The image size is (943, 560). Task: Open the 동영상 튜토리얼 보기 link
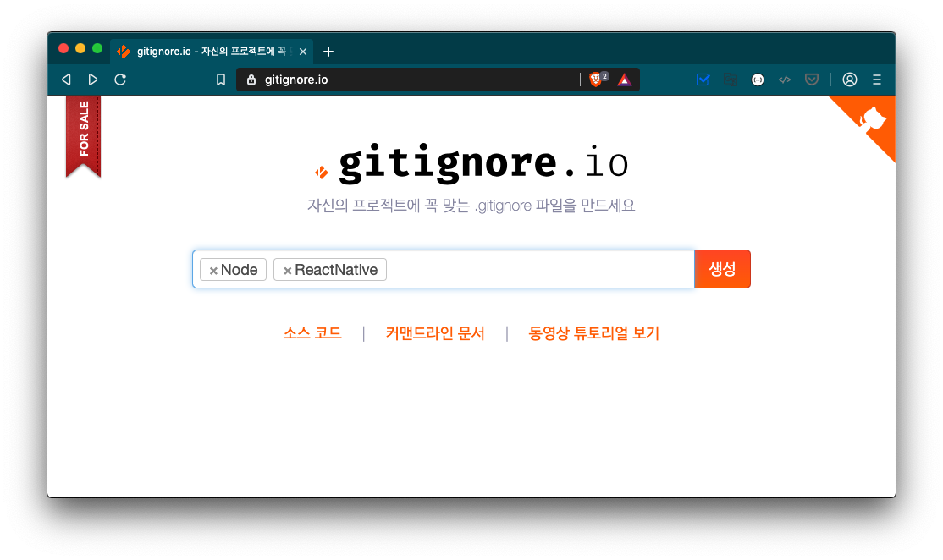coord(593,333)
